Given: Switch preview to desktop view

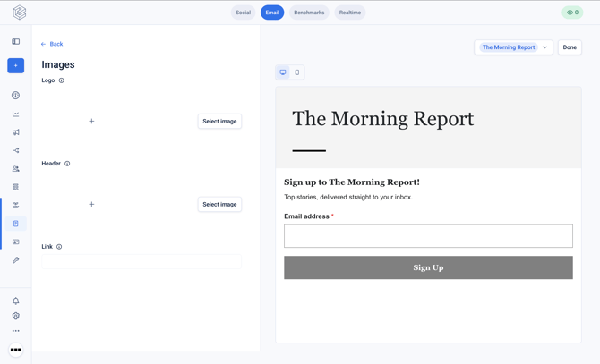Looking at the screenshot, I should [283, 72].
